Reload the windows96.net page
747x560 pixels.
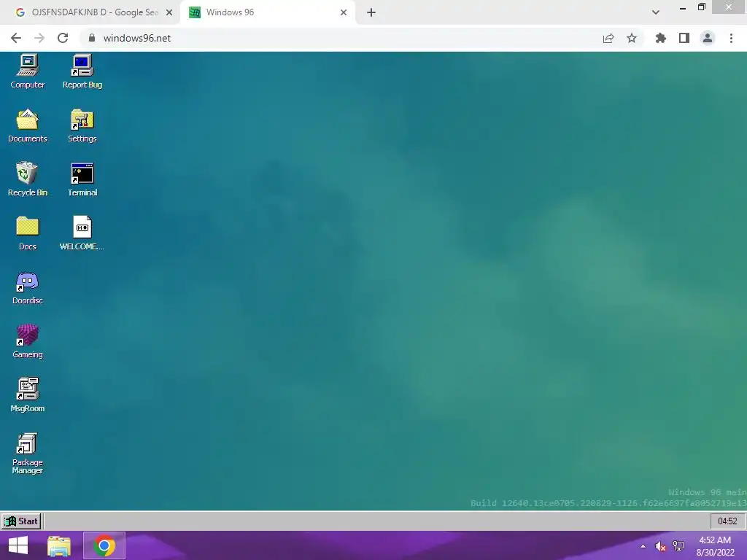click(63, 38)
